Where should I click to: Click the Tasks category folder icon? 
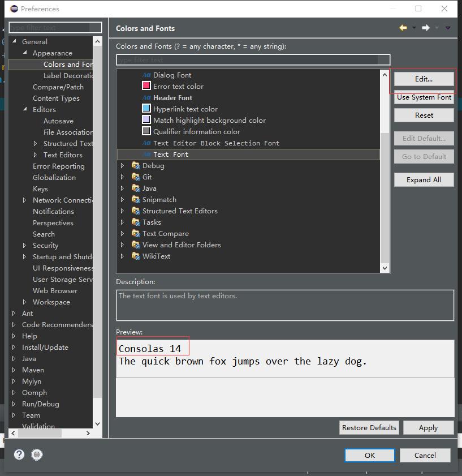136,222
